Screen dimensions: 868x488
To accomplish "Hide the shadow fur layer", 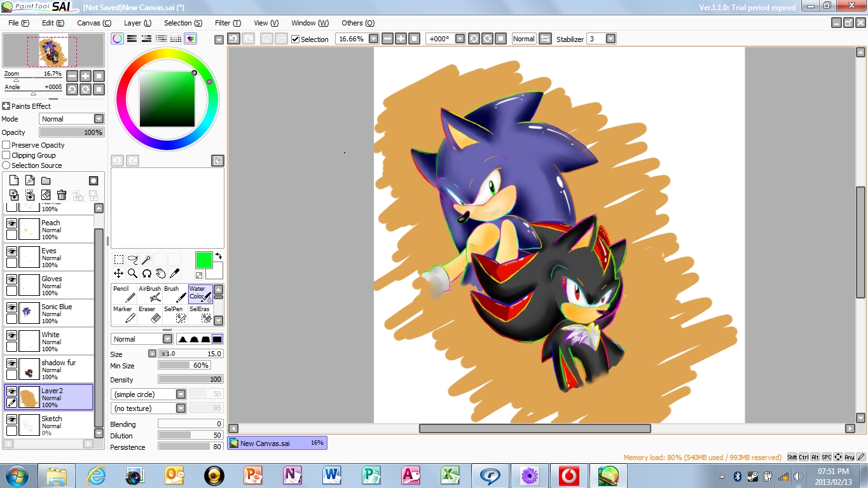I will pos(11,363).
